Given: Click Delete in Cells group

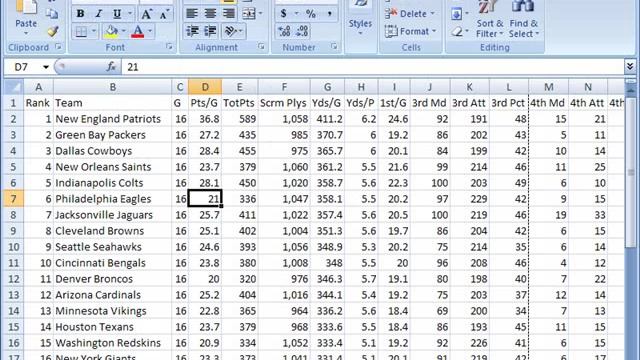Looking at the screenshot, I should (409, 14).
